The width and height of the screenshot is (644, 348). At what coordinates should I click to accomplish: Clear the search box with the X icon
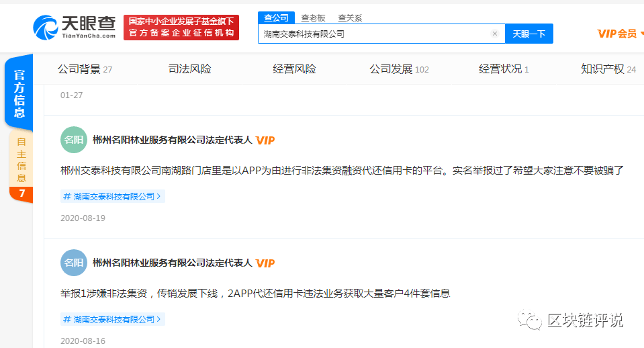tap(495, 34)
